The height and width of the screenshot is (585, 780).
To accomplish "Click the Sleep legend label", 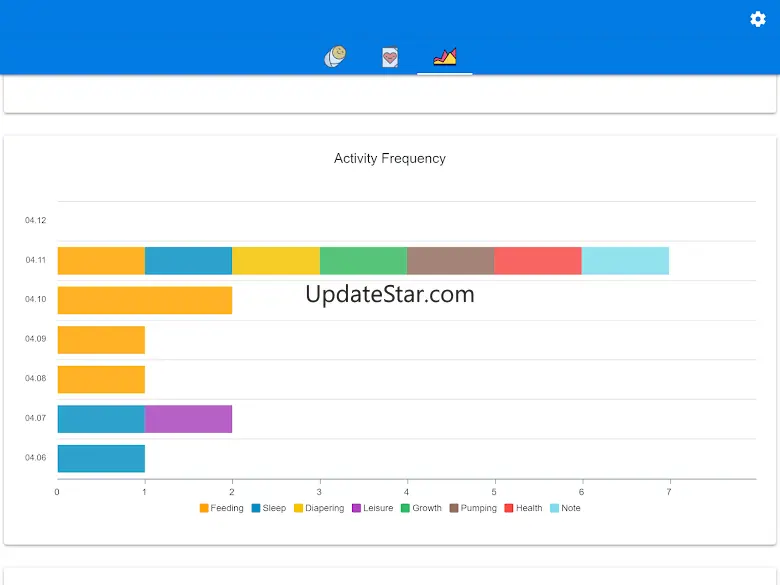I will pyautogui.click(x=274, y=508).
